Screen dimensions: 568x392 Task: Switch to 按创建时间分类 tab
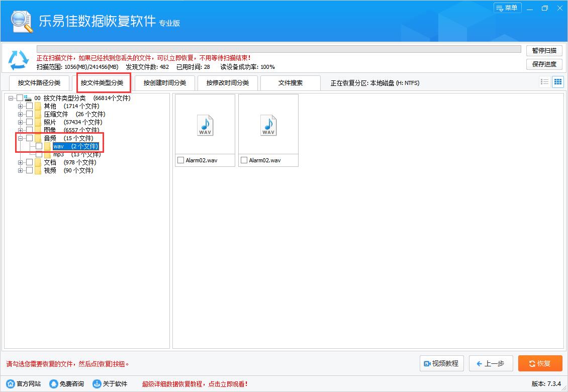[x=165, y=83]
